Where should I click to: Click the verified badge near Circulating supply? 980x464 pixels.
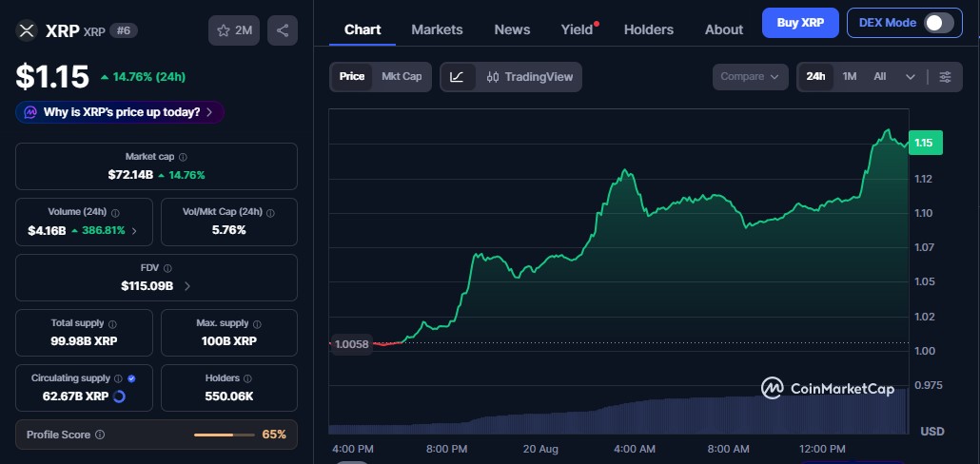[131, 378]
